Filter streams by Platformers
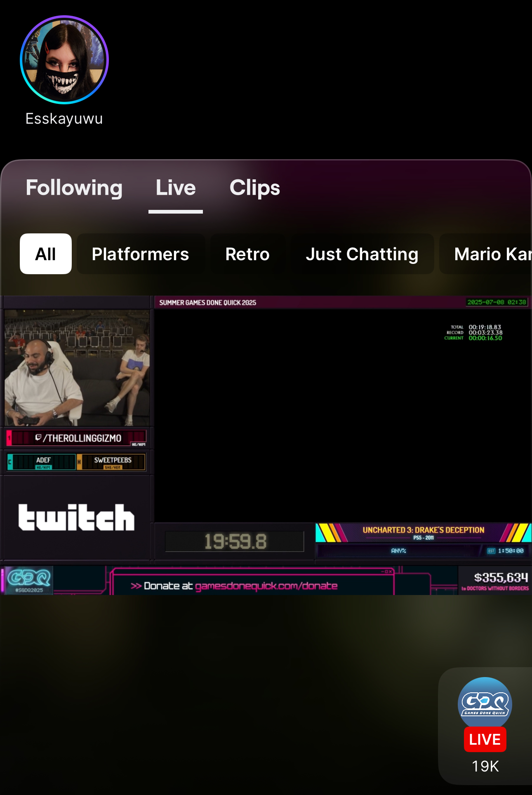This screenshot has width=532, height=795. [141, 254]
